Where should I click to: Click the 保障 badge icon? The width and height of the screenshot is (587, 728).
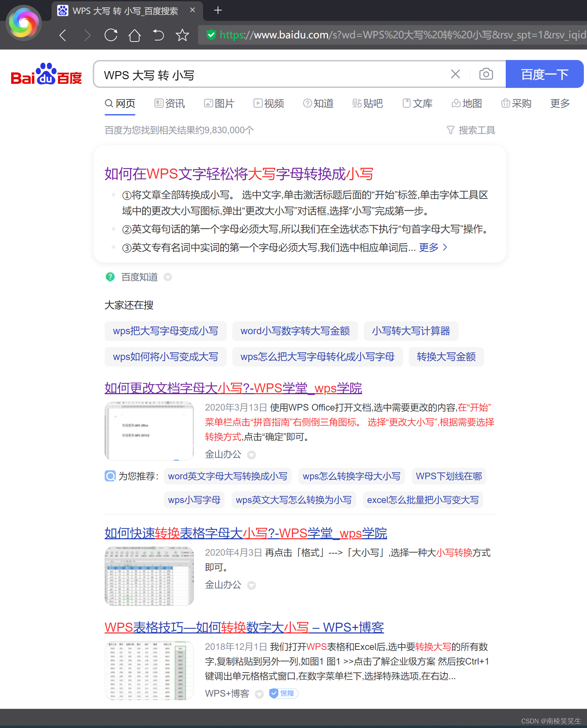[284, 693]
